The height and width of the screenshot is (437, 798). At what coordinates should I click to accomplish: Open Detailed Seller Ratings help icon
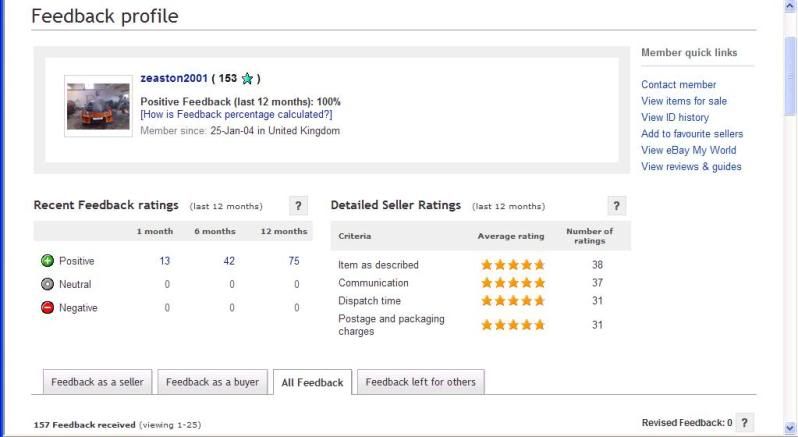click(616, 205)
